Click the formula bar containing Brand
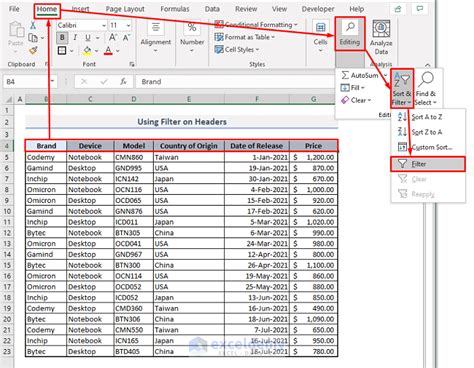 (x=235, y=82)
